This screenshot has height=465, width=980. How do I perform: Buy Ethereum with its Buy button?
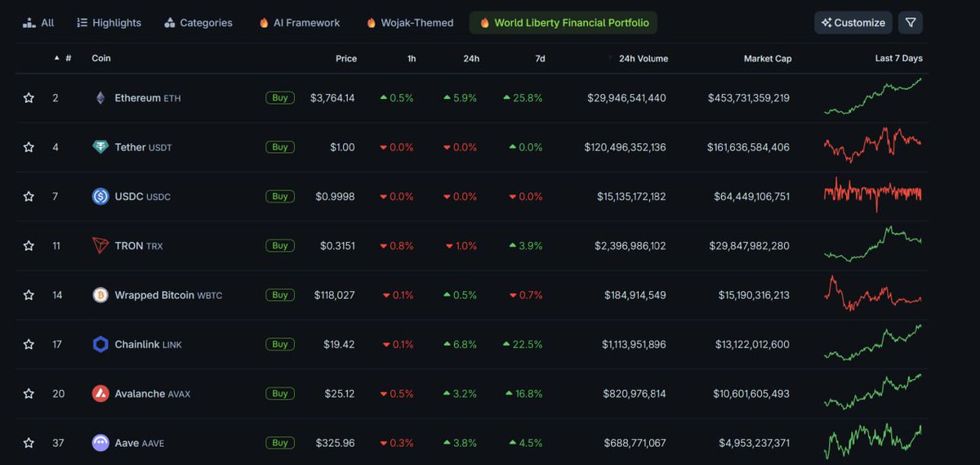point(280,98)
